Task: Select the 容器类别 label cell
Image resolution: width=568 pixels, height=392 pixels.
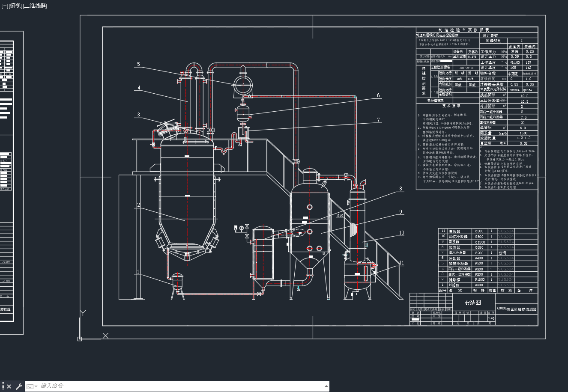Action: pyautogui.click(x=493, y=41)
